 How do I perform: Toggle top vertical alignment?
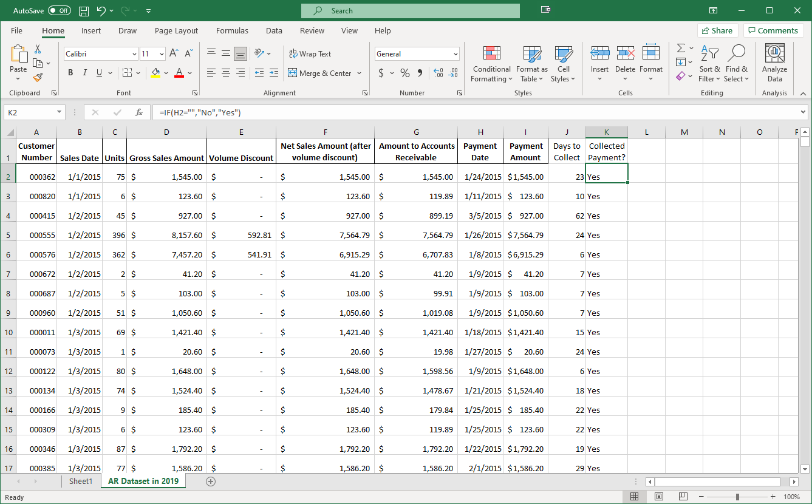[x=211, y=53]
